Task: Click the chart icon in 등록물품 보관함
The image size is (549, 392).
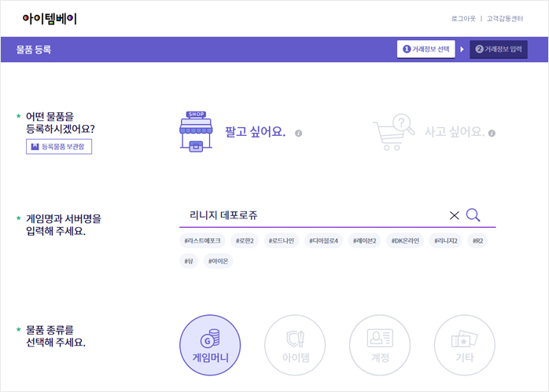Action: pyautogui.click(x=35, y=147)
